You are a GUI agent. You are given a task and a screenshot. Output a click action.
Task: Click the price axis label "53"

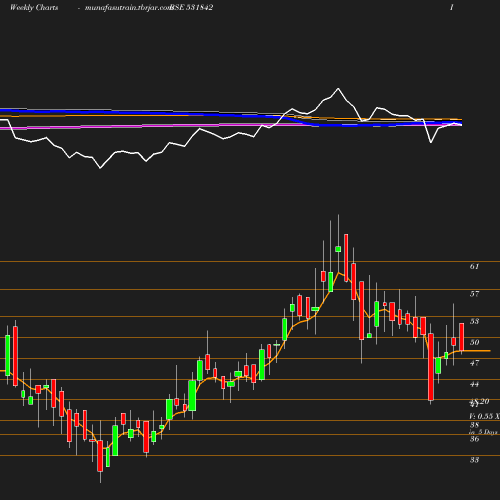click(474, 321)
